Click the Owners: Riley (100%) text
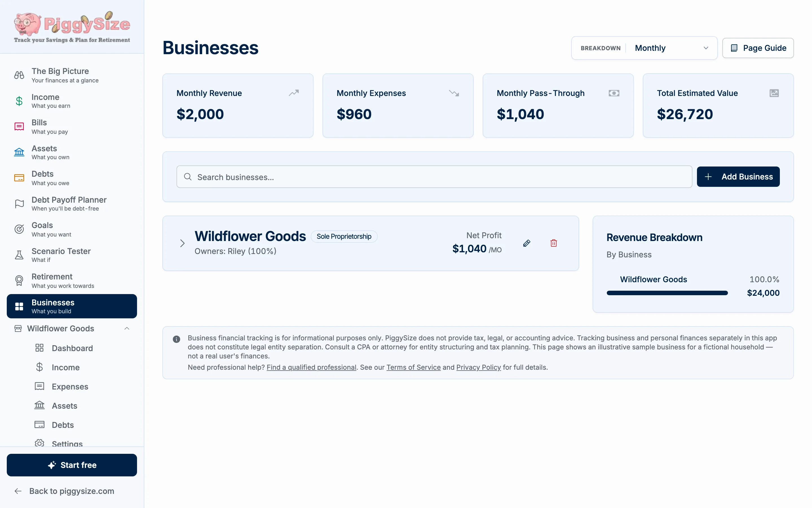The height and width of the screenshot is (508, 812). pyautogui.click(x=235, y=251)
